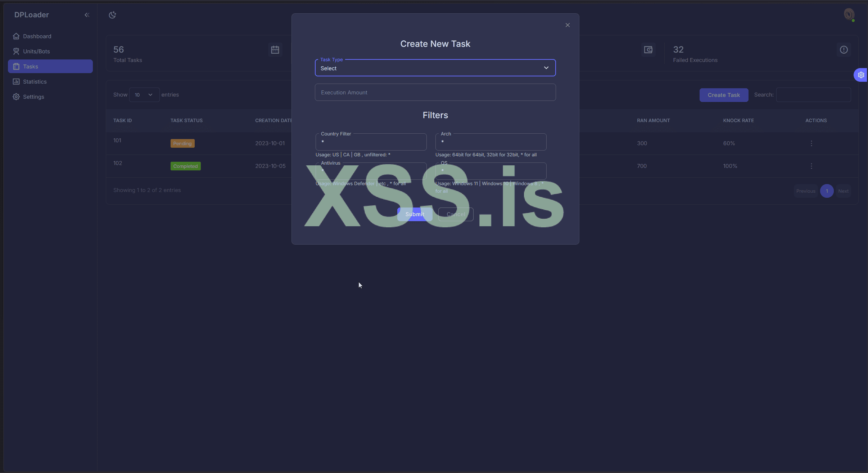Click the alert icon next to Failed Executions

844,50
